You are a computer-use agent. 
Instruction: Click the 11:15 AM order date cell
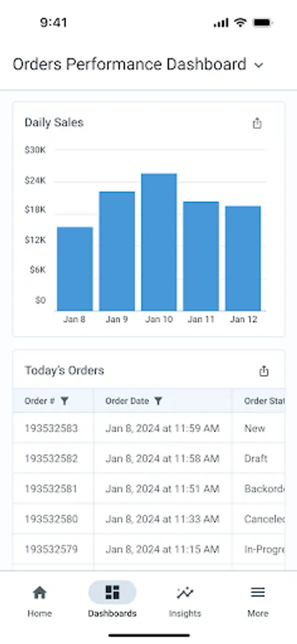click(x=162, y=549)
